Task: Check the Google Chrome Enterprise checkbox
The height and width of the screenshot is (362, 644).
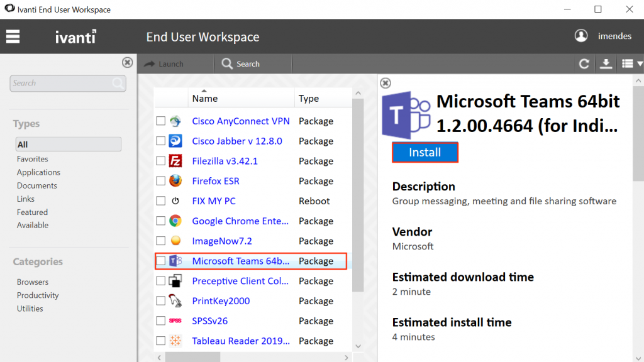Action: coord(160,221)
